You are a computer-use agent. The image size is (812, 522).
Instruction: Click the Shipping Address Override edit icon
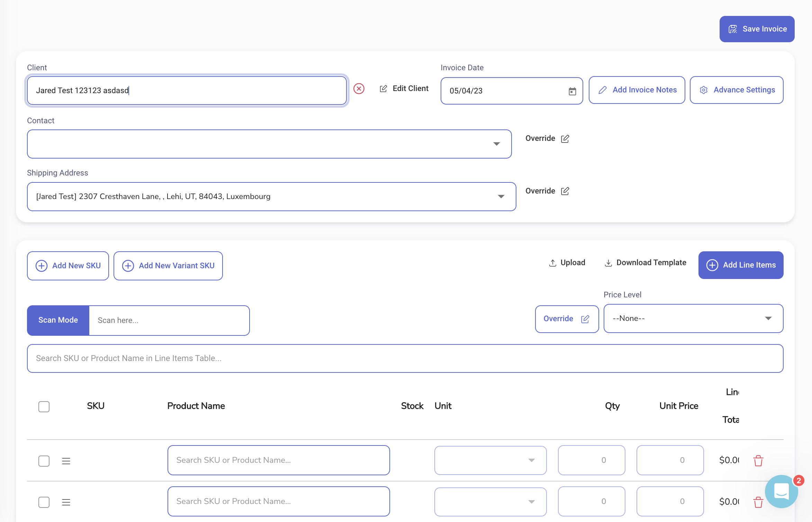pos(566,191)
